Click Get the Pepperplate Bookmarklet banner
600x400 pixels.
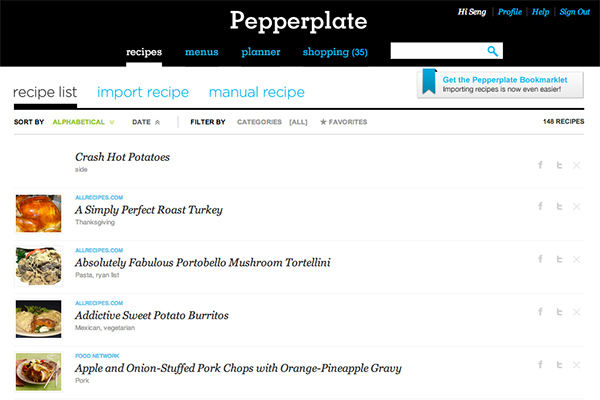pyautogui.click(x=501, y=84)
